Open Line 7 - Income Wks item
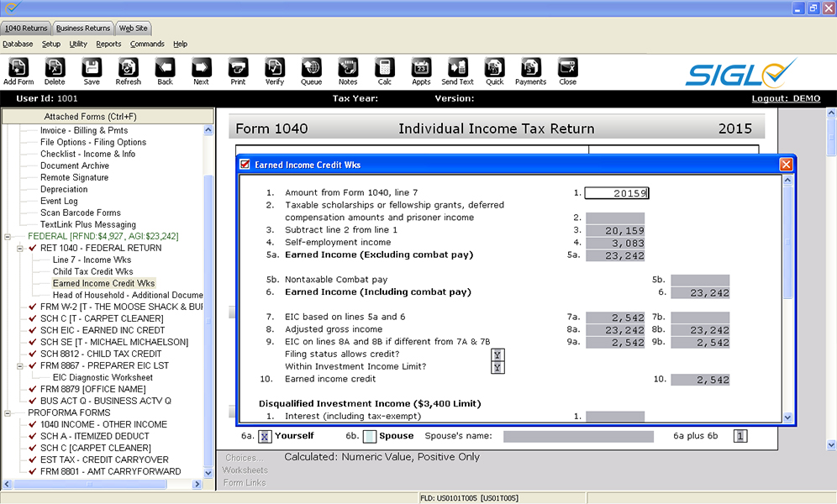The height and width of the screenshot is (504, 837). (92, 260)
